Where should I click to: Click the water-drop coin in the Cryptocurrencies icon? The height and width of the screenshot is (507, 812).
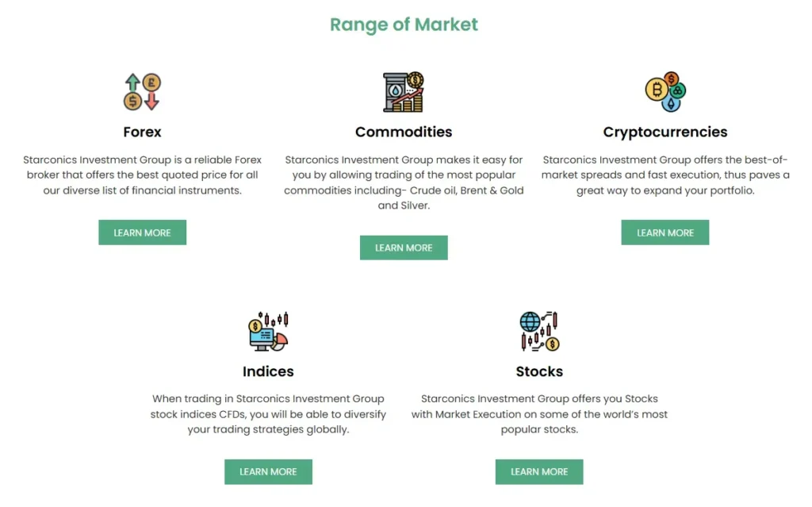[671, 104]
